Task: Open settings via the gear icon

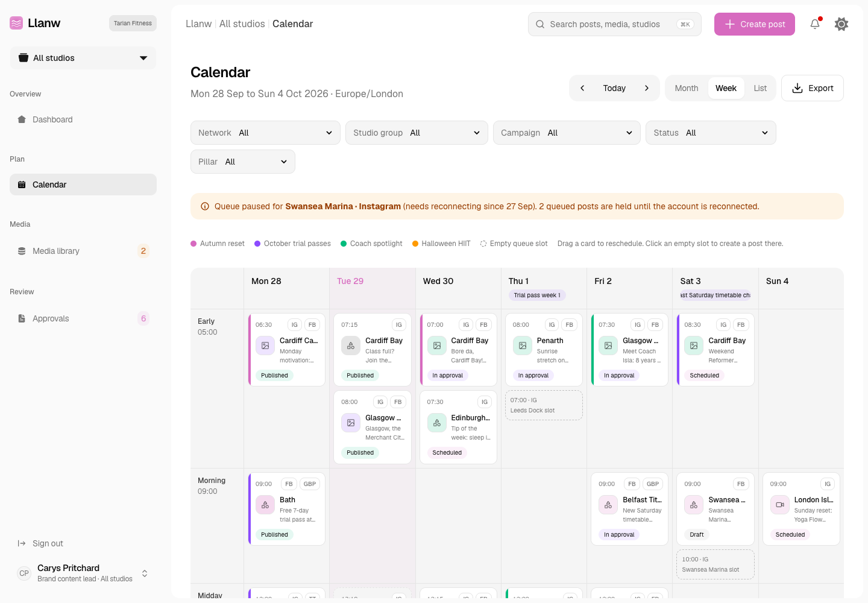Action: pos(841,24)
